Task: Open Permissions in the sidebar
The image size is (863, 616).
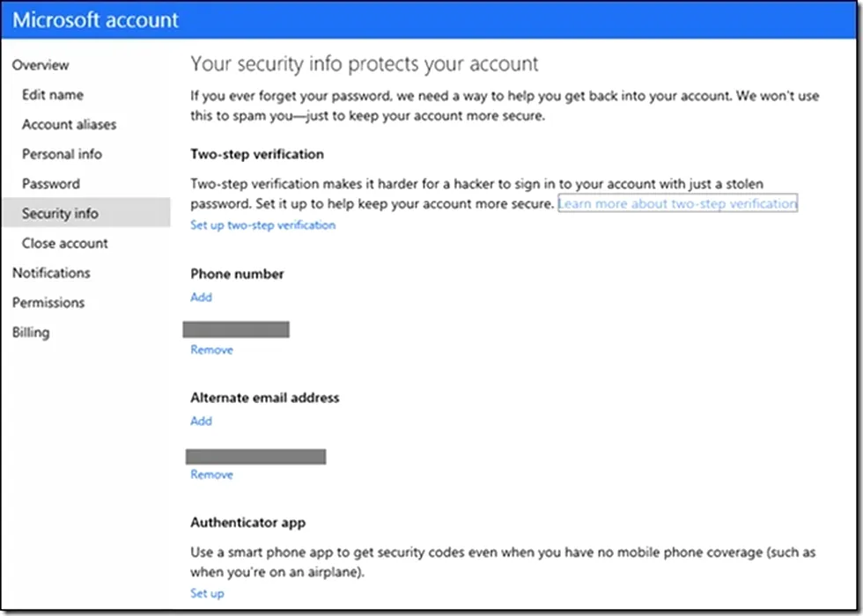Action: coord(48,303)
